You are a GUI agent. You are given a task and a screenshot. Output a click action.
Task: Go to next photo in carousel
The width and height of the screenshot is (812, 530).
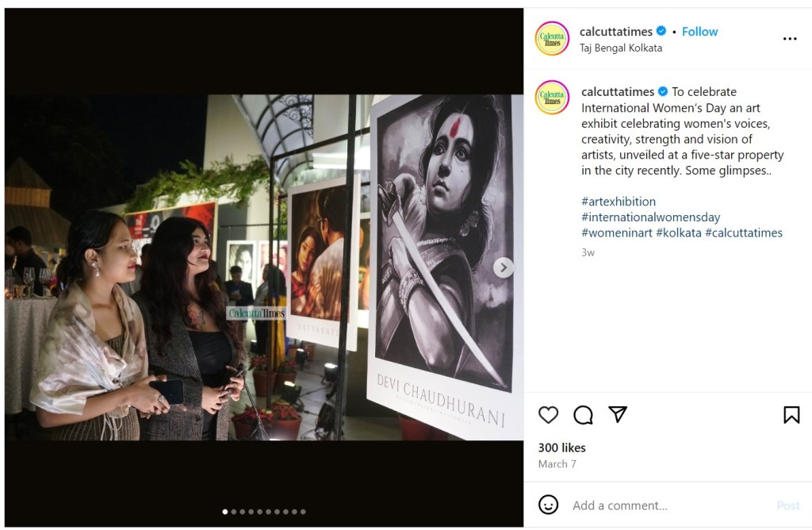click(x=503, y=267)
